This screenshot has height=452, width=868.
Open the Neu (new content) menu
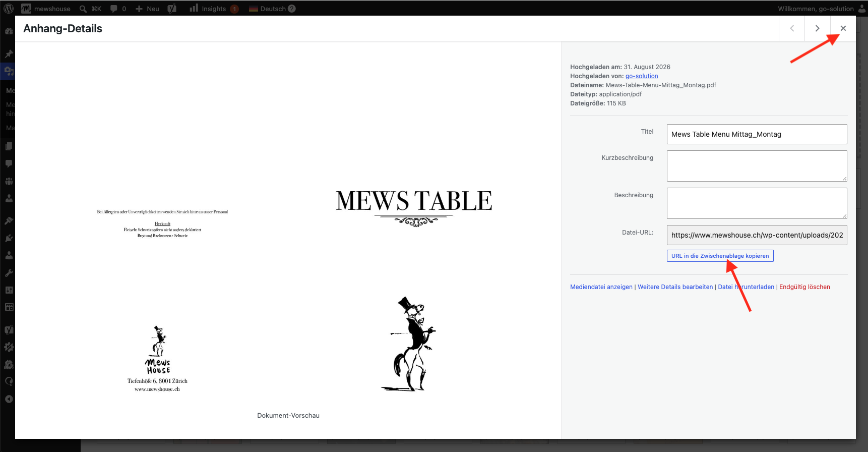pyautogui.click(x=147, y=9)
